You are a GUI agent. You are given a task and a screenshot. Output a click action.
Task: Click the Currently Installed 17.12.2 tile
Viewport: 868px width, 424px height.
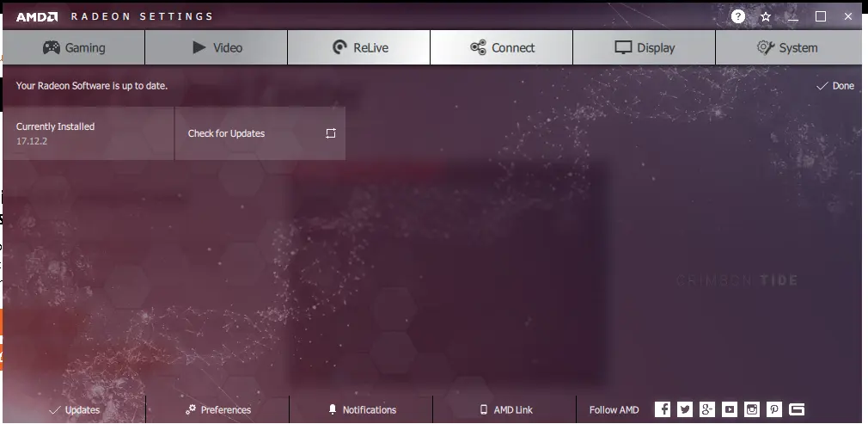(x=89, y=133)
